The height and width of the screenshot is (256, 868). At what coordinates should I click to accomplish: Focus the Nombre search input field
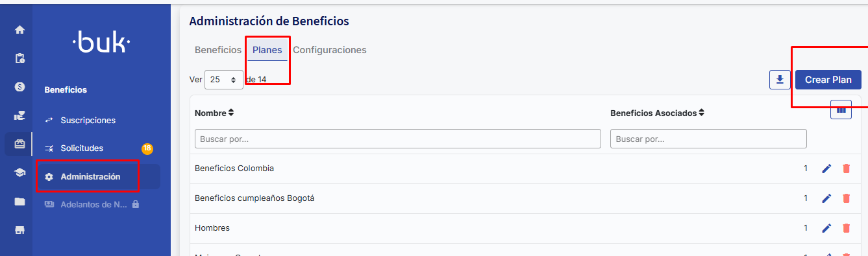coord(398,139)
